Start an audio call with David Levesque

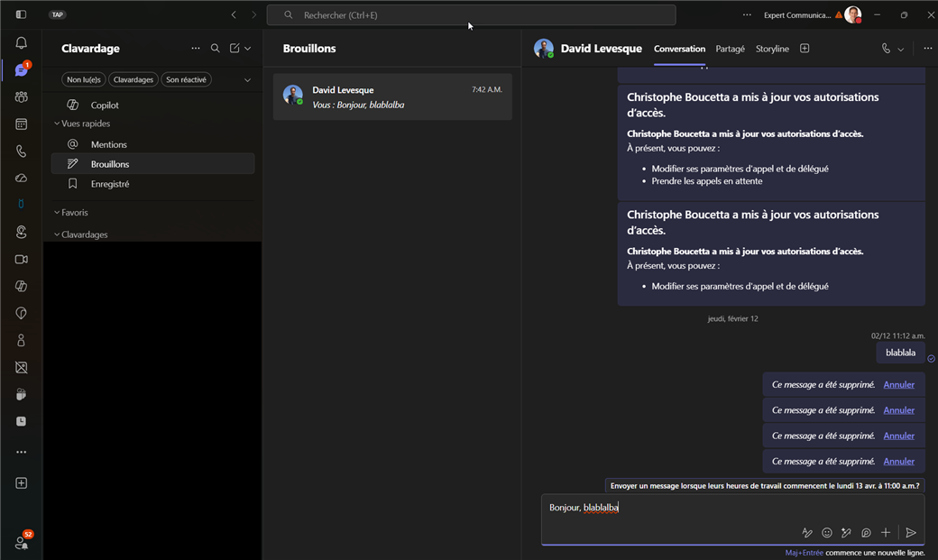point(886,49)
